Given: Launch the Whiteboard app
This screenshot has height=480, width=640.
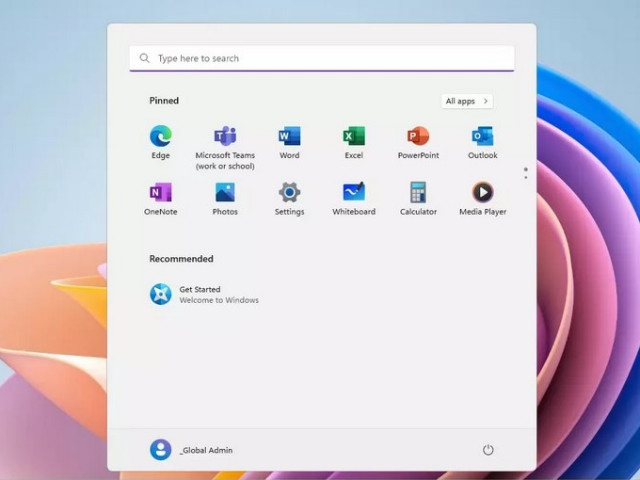Looking at the screenshot, I should pos(354,193).
